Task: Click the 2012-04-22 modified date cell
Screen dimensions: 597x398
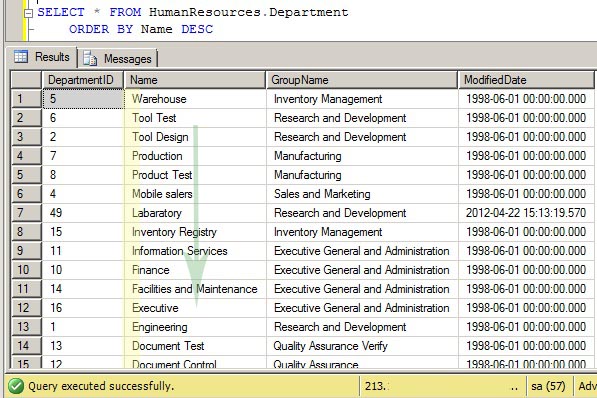Action: (x=526, y=213)
